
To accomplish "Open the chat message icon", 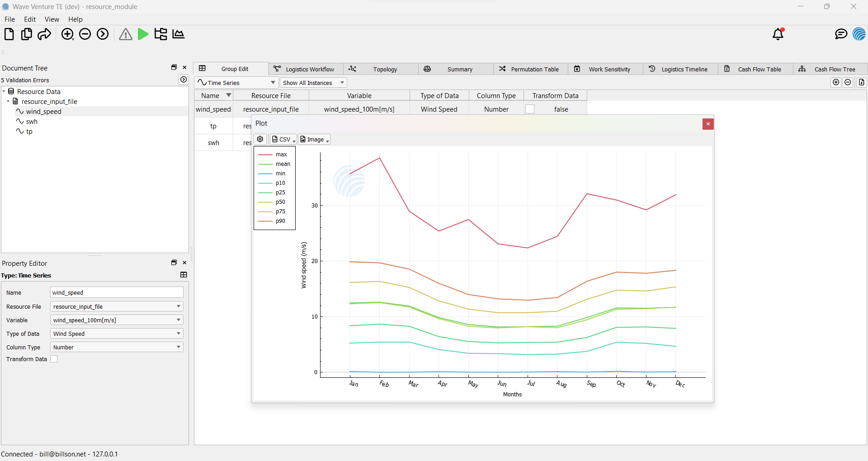I will tap(841, 34).
